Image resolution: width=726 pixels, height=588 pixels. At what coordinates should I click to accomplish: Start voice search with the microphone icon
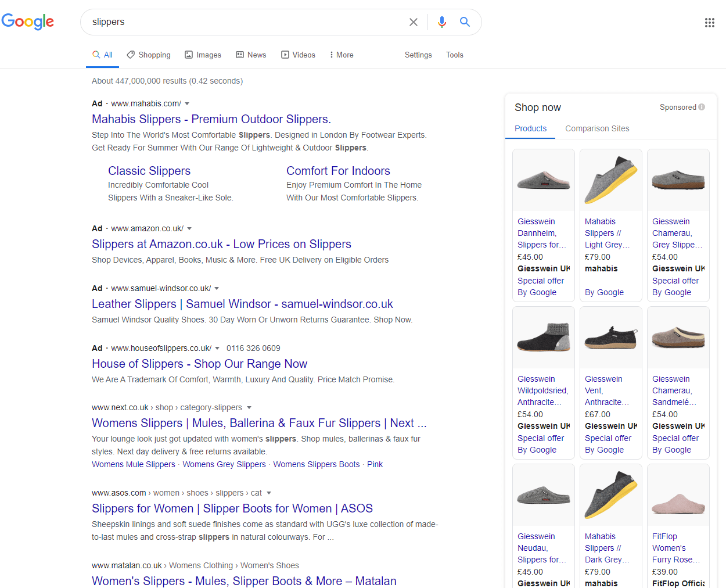coord(442,22)
